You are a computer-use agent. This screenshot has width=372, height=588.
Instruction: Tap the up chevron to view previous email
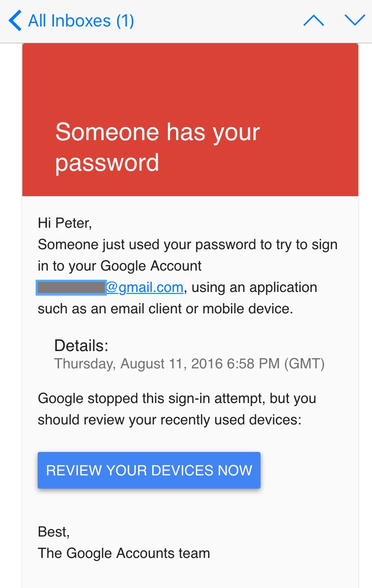(313, 20)
